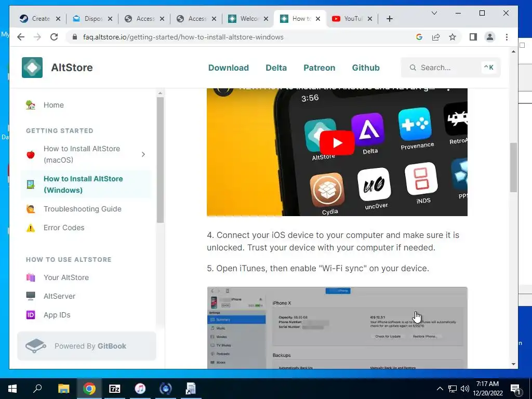This screenshot has width=532, height=399.
Task: Click the page scroll up arrow
Action: click(513, 51)
